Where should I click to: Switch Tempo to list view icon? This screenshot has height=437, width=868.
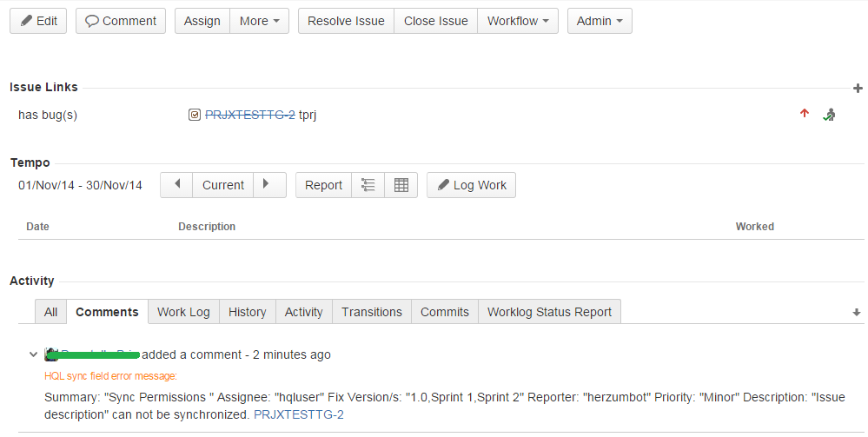[x=368, y=185]
